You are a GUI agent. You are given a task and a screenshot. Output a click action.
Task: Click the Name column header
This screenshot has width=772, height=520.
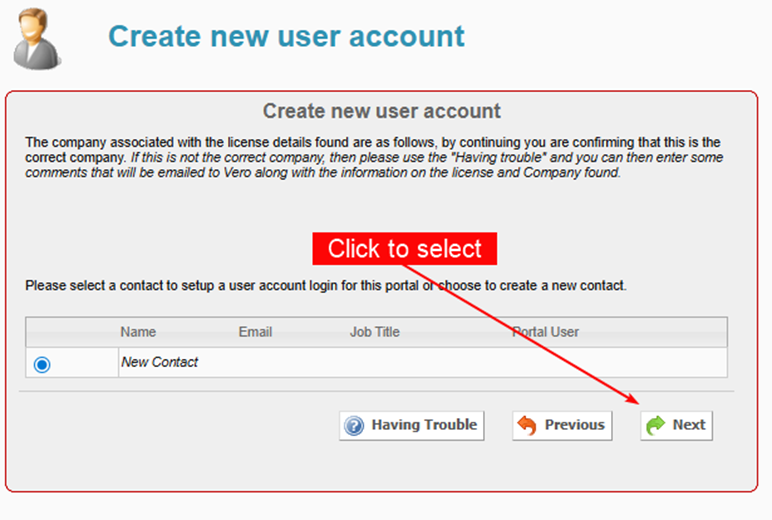click(138, 332)
